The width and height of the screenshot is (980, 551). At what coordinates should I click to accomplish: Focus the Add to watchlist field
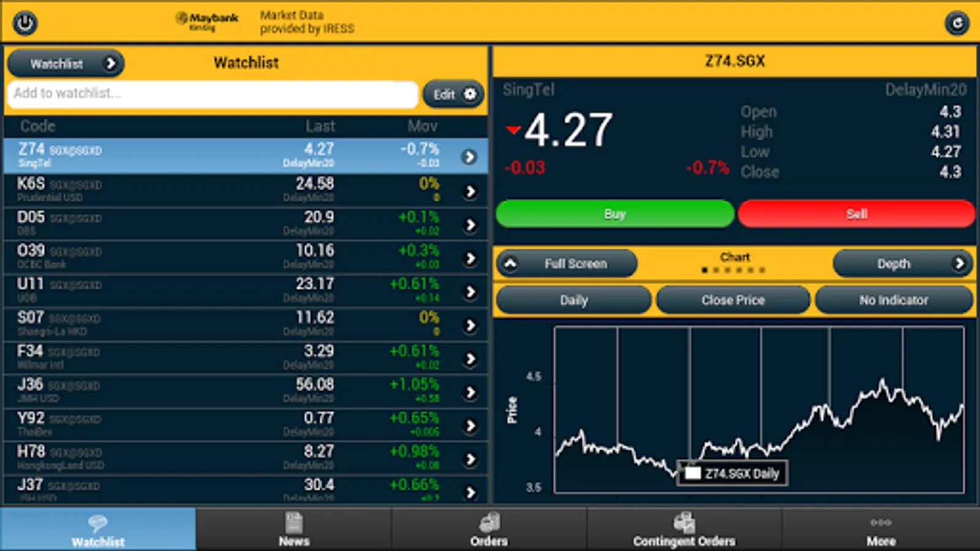[x=212, y=94]
